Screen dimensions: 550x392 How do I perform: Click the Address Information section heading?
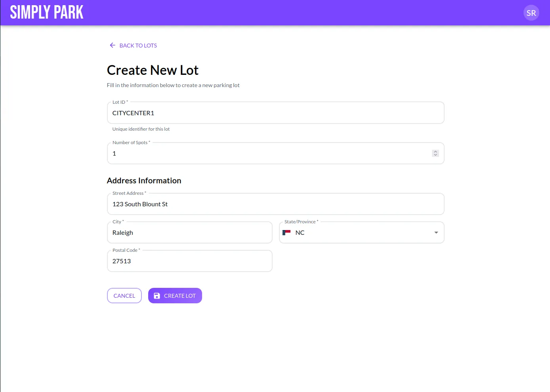[x=144, y=181]
